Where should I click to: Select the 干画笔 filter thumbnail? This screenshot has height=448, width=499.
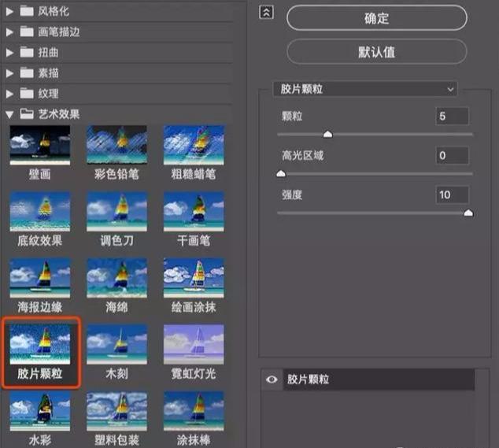[194, 212]
